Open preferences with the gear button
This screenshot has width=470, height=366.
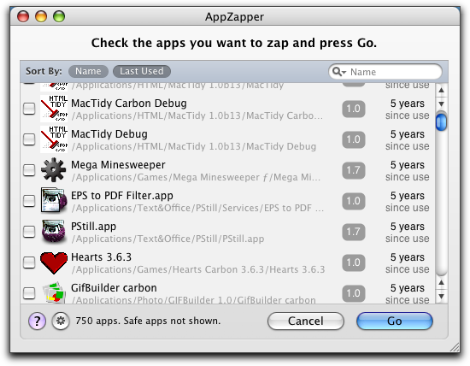click(61, 321)
